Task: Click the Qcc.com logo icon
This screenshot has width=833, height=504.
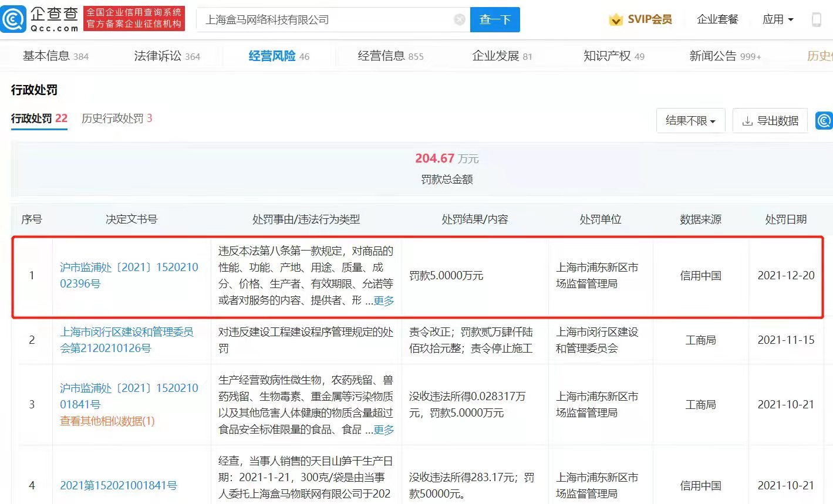Action: tap(14, 19)
